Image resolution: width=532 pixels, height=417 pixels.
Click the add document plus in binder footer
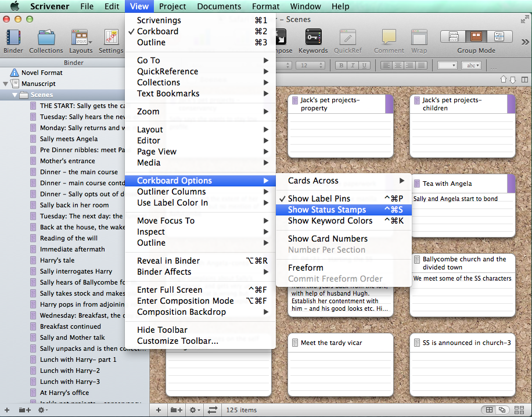coord(7,410)
